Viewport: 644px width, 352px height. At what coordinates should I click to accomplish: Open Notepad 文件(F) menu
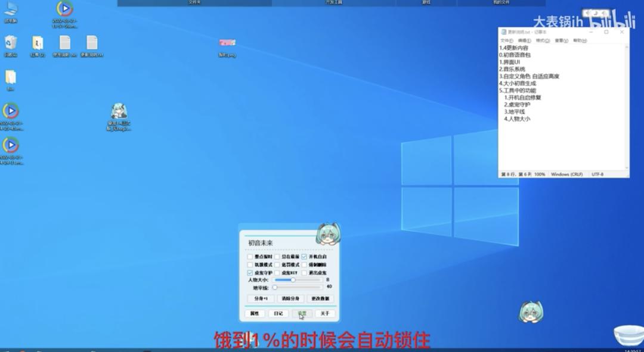506,41
